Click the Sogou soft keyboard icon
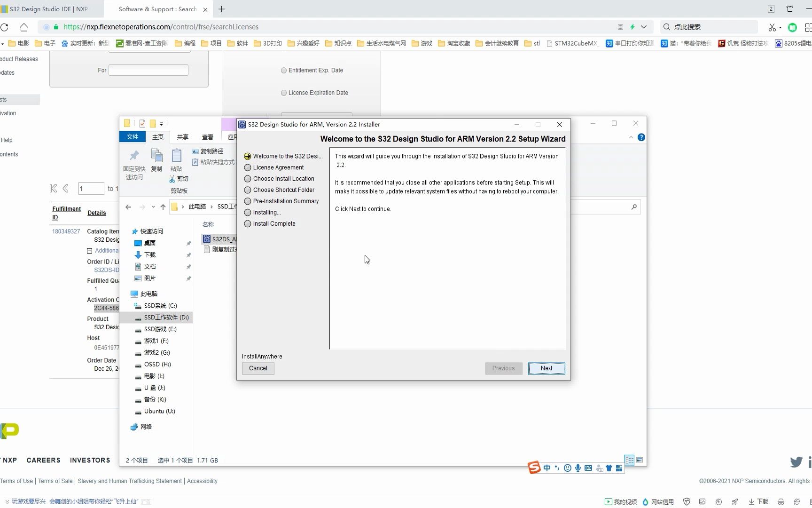812x508 pixels. 588,468
